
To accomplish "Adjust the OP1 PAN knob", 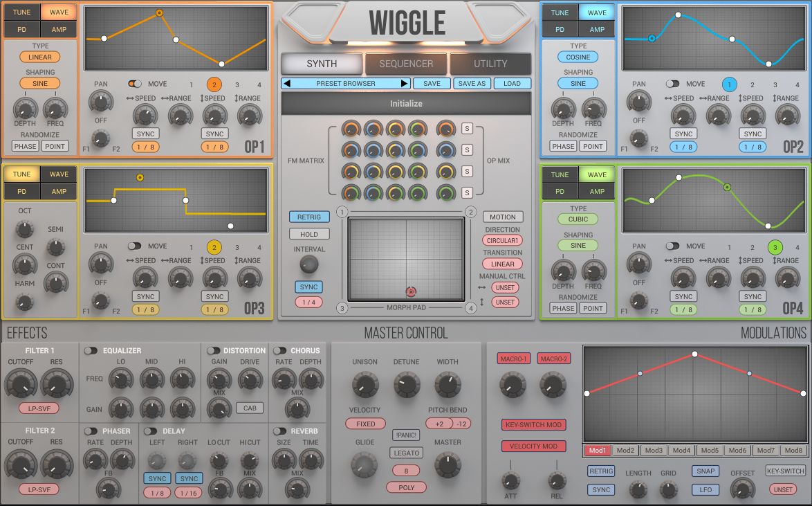I will pos(101,101).
